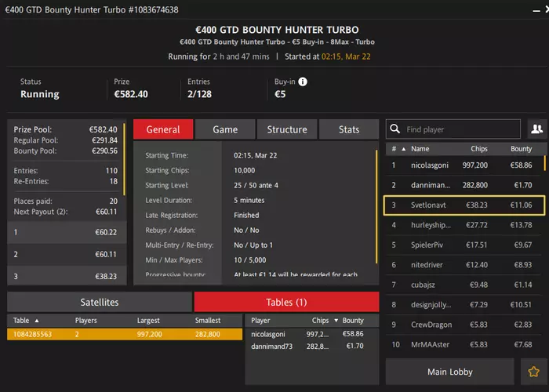The image size is (549, 392).
Task: Open the Satellites tab
Action: pyautogui.click(x=100, y=302)
